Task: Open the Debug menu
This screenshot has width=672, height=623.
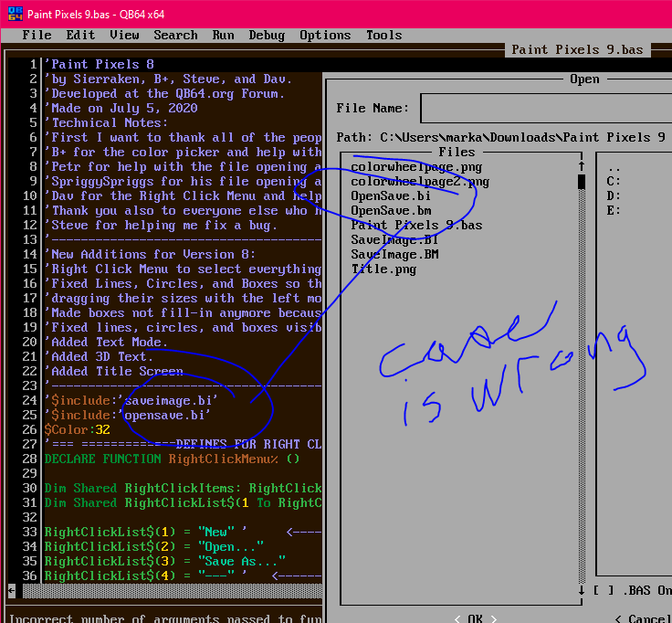Action: point(267,35)
